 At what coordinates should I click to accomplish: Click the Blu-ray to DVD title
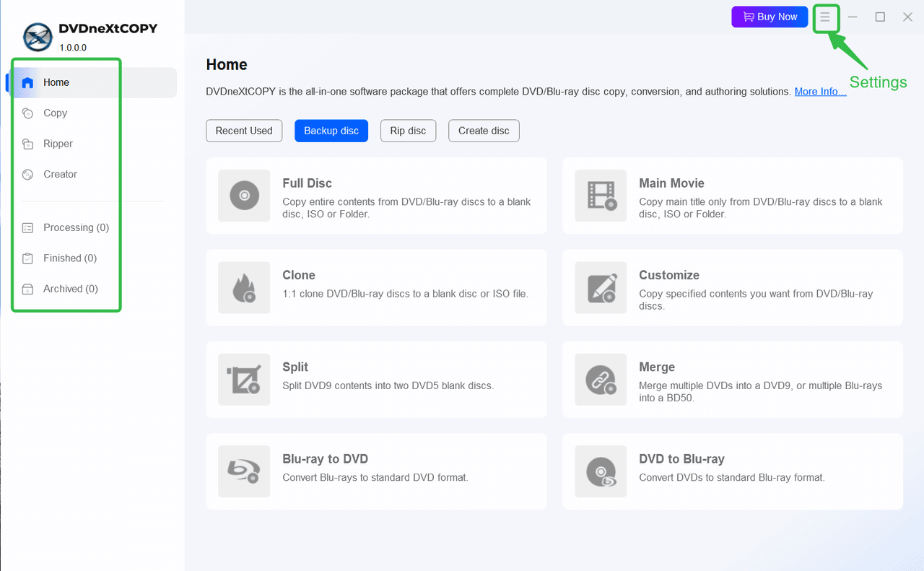(x=325, y=459)
